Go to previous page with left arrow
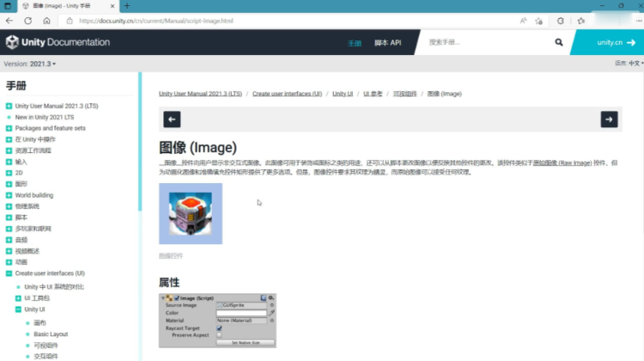Viewport: 644px width, 361px height. 171,119
